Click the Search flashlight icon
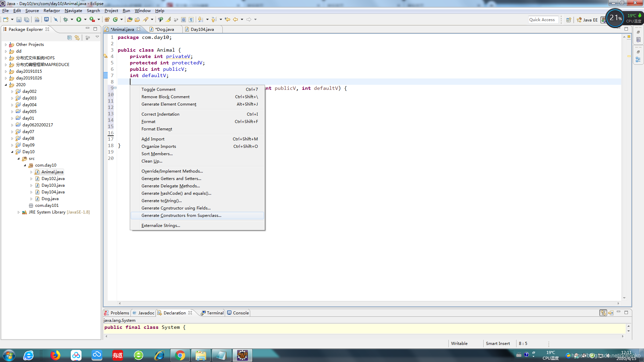644x362 pixels. pyautogui.click(x=146, y=19)
